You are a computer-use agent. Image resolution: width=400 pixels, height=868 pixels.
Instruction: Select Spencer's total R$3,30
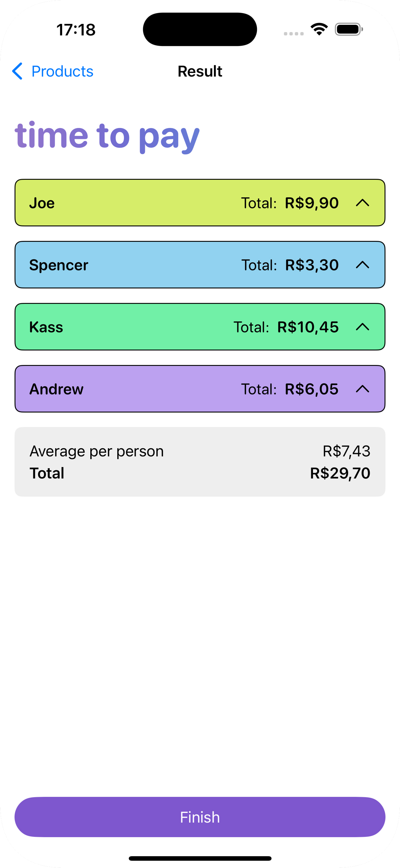coord(312,265)
